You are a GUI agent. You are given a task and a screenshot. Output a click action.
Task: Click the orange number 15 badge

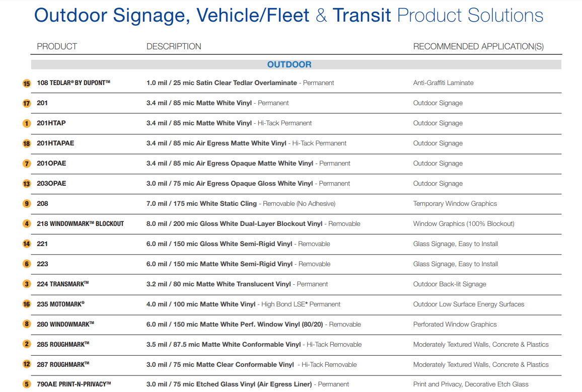[27, 84]
